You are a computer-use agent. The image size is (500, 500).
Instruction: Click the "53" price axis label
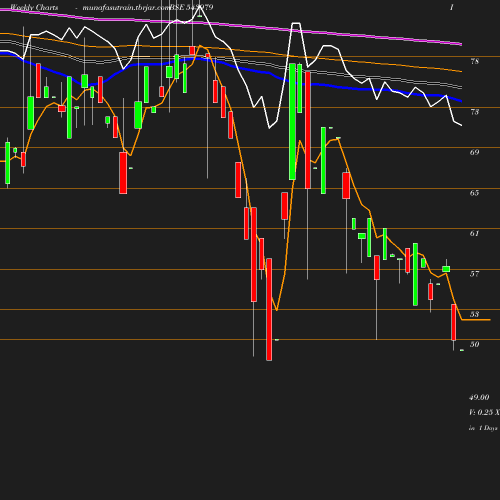tap(475, 314)
